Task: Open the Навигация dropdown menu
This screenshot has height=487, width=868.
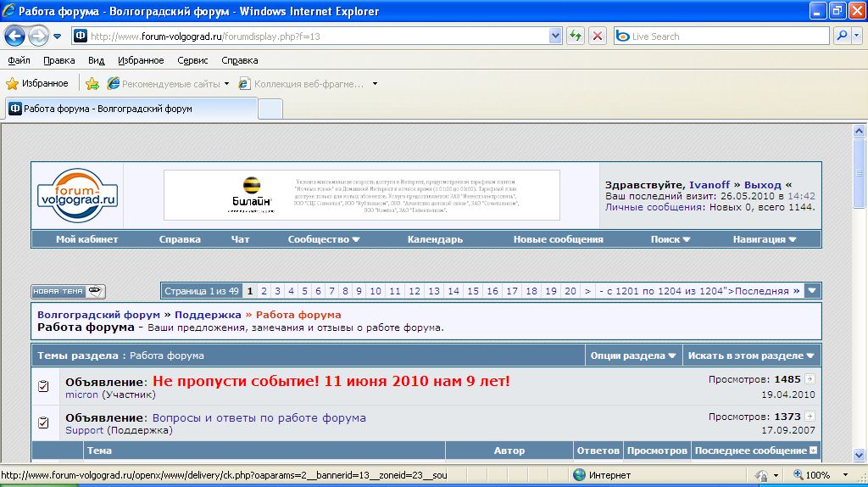Action: (x=765, y=239)
